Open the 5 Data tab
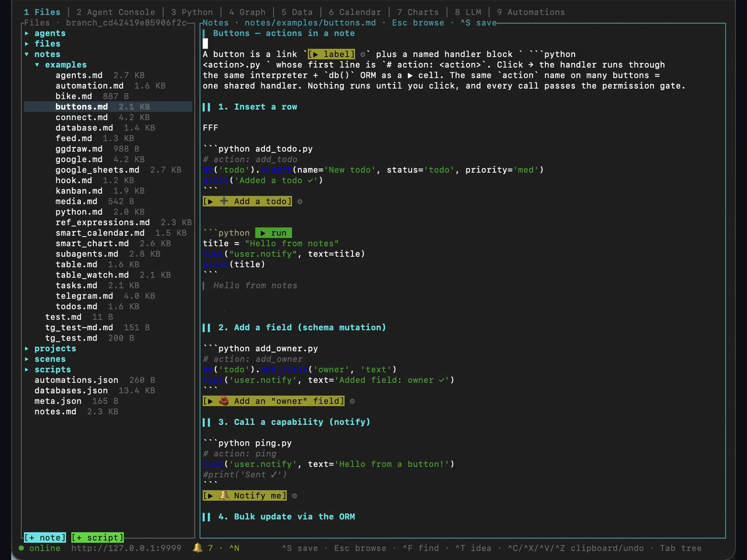Image resolution: width=747 pixels, height=560 pixels. click(x=297, y=12)
